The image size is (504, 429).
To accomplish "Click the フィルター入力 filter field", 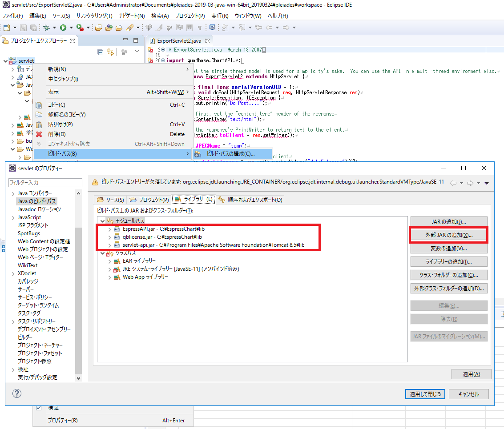I will click(x=45, y=183).
